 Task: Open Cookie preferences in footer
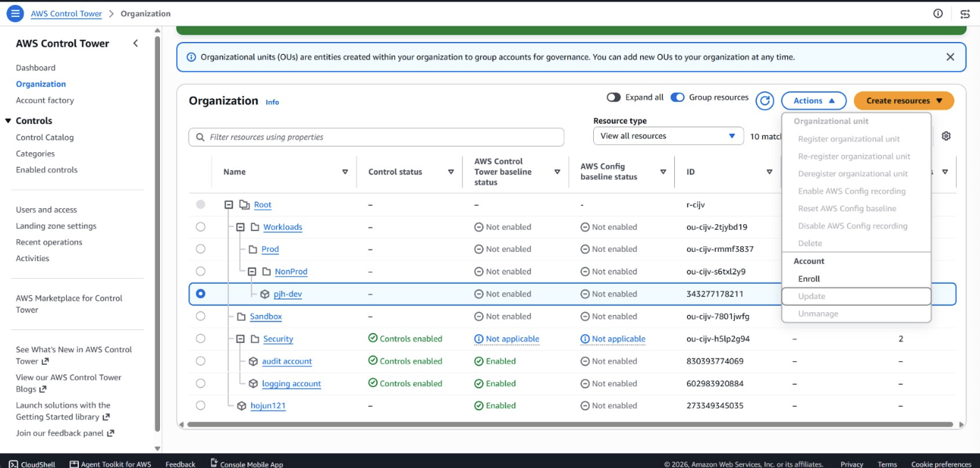click(x=941, y=464)
